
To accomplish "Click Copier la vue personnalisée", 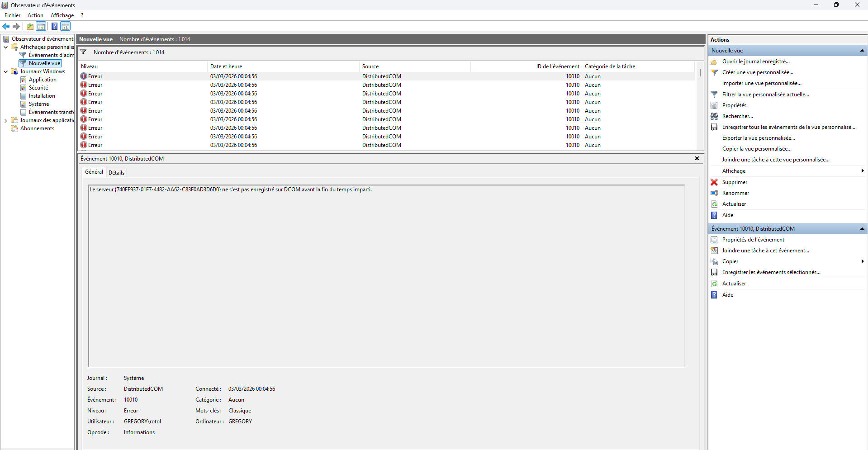I will [x=757, y=149].
